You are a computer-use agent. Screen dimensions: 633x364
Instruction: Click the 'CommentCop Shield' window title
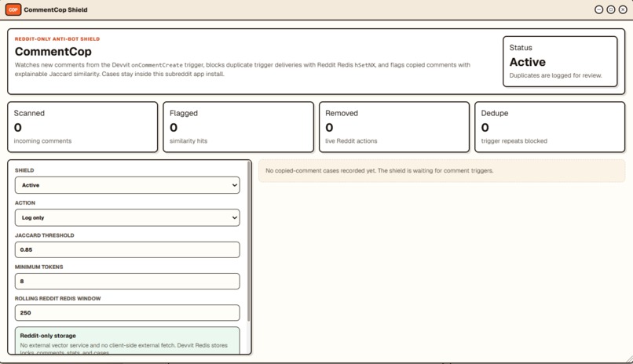pos(55,9)
